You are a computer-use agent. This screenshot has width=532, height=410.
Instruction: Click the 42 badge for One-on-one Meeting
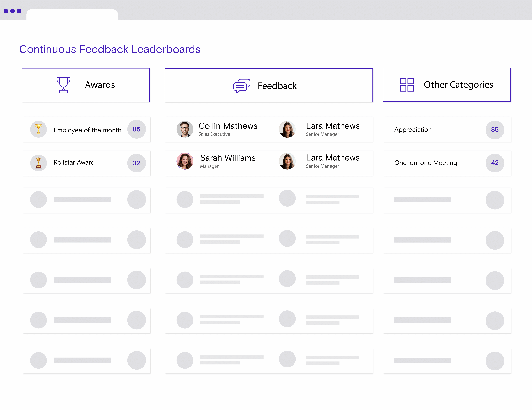(495, 163)
